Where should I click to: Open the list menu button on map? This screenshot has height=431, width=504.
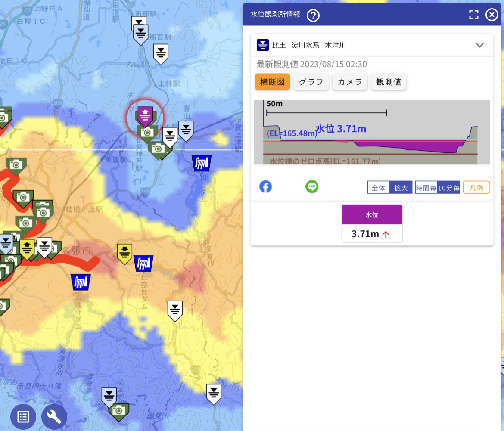click(x=23, y=417)
